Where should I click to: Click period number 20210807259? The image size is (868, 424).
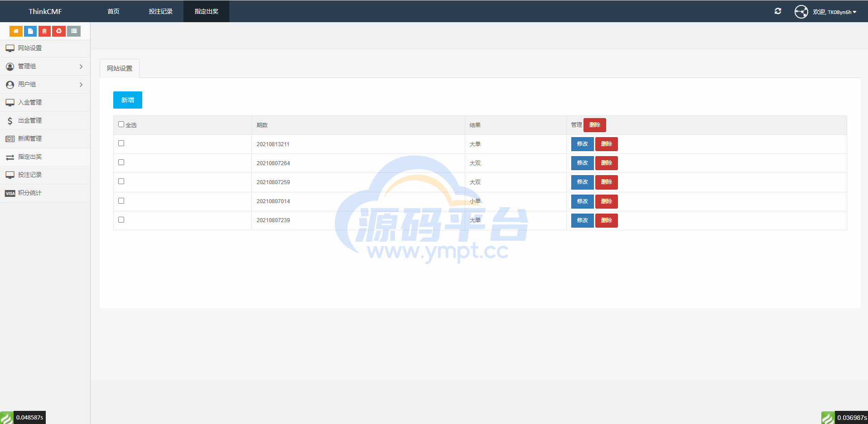[273, 182]
